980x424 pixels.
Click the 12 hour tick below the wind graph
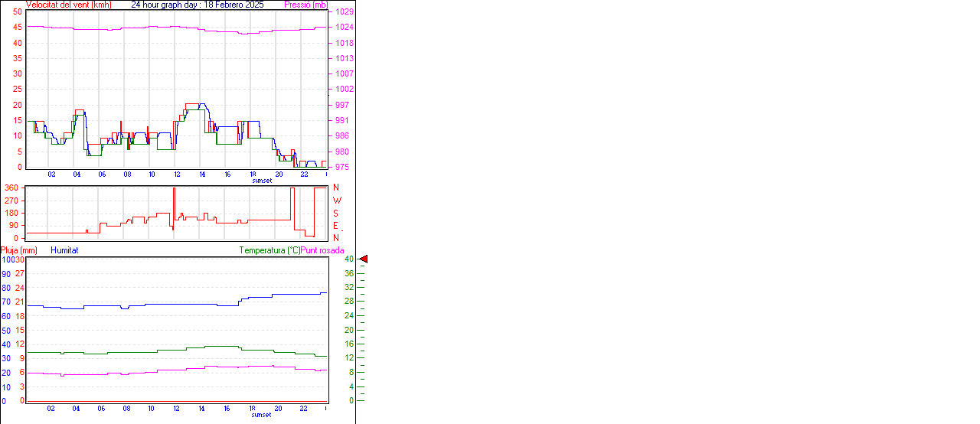pyautogui.click(x=177, y=174)
